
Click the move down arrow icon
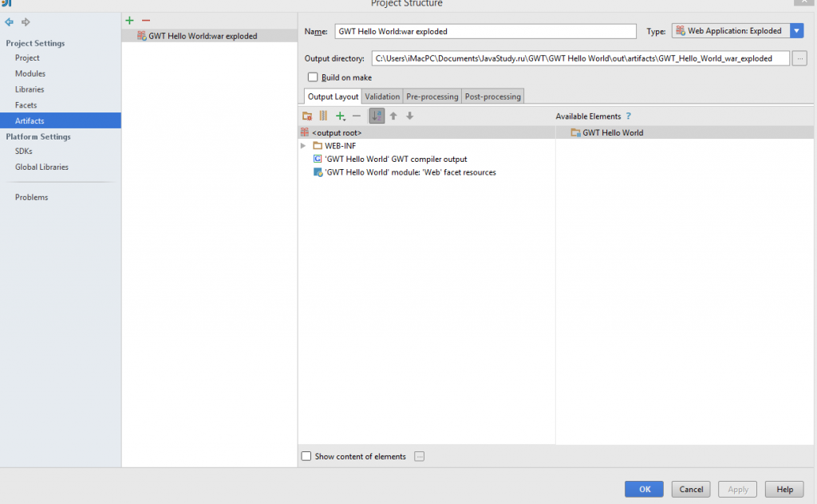(409, 116)
